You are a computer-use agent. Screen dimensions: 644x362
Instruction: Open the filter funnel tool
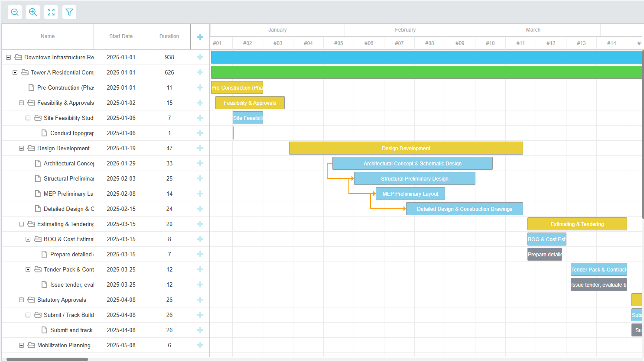[x=69, y=12]
